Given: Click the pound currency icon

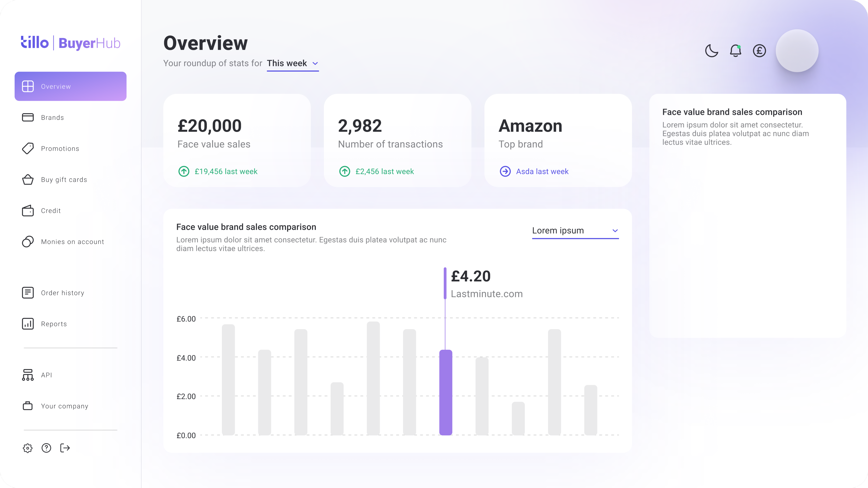Looking at the screenshot, I should (x=759, y=51).
